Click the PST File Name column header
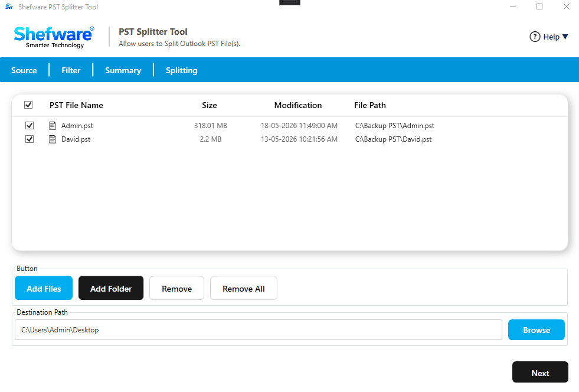Screen dimensions: 579x392 pos(76,105)
